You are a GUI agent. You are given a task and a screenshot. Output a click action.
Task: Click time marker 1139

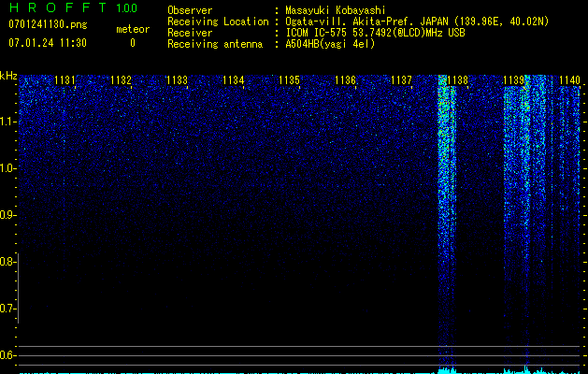pyautogui.click(x=514, y=79)
